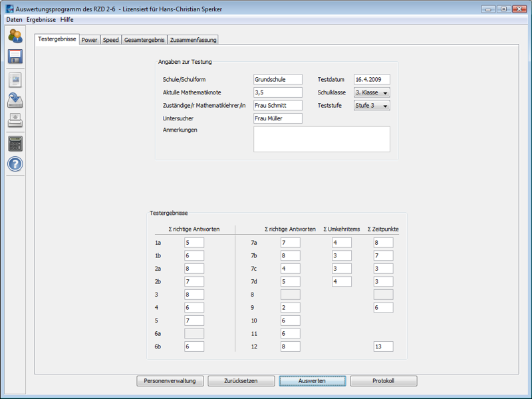This screenshot has width=532, height=399.
Task: Open the Ergebnisse menu
Action: 41,20
